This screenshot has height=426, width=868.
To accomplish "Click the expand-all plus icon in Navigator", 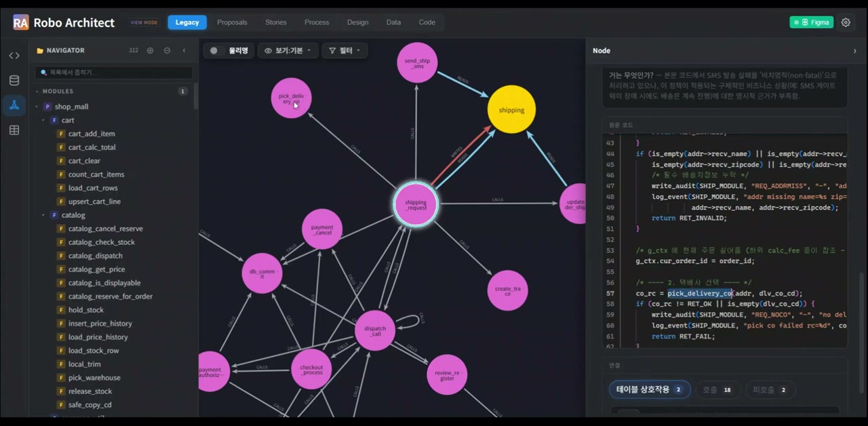I will click(x=150, y=50).
